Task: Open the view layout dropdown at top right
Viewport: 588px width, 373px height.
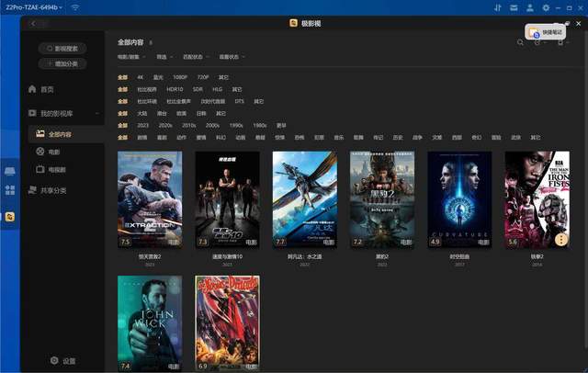Action: [563, 42]
